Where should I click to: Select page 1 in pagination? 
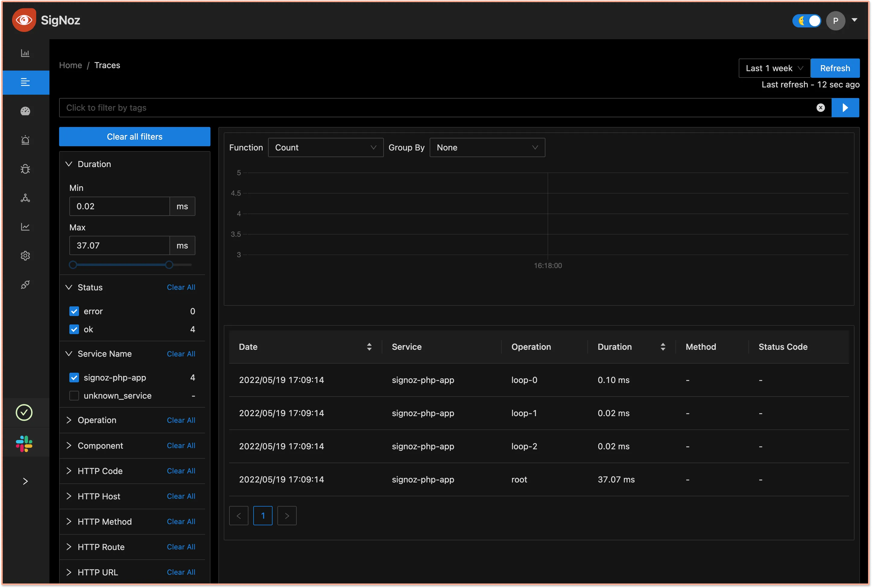pos(263,516)
